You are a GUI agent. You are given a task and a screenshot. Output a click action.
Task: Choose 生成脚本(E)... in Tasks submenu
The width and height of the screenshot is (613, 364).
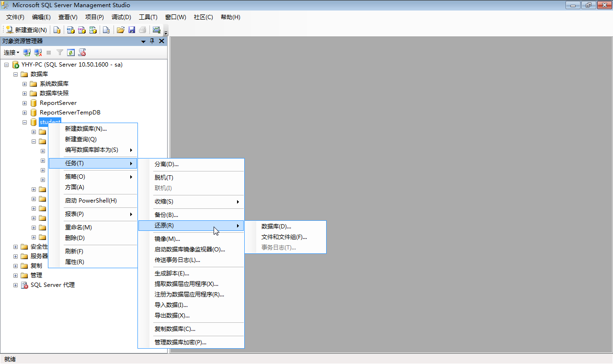coord(192,273)
